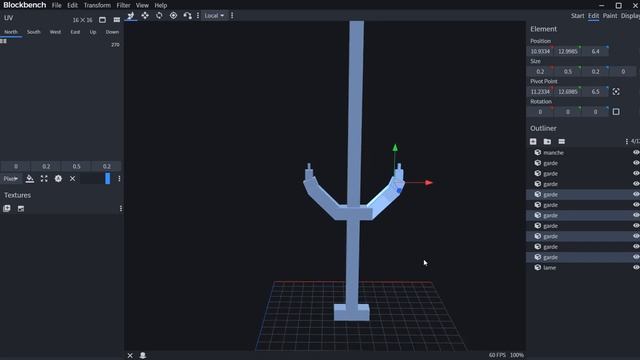The image size is (640, 360).
Task: Open the Filter menu
Action: pyautogui.click(x=123, y=5)
